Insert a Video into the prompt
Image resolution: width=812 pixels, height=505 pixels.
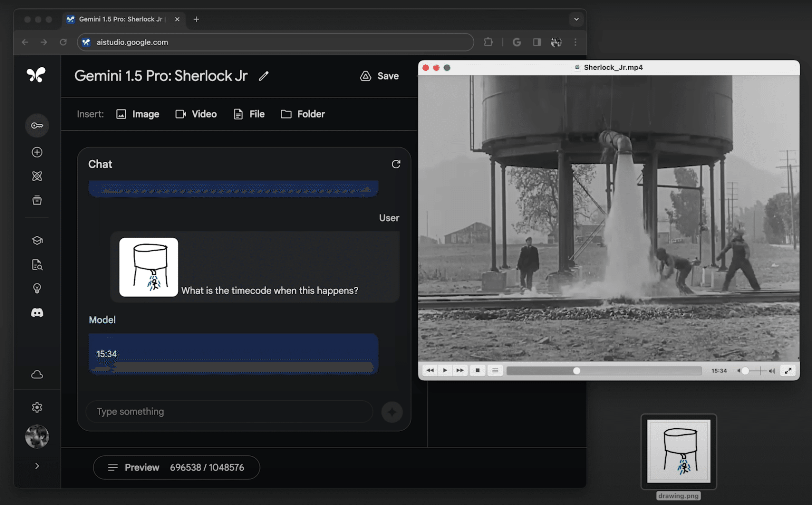pos(196,114)
